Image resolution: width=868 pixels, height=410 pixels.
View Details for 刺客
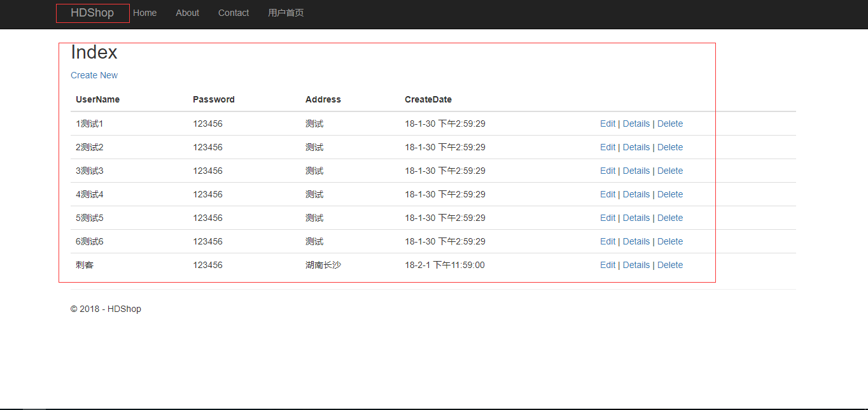point(636,265)
